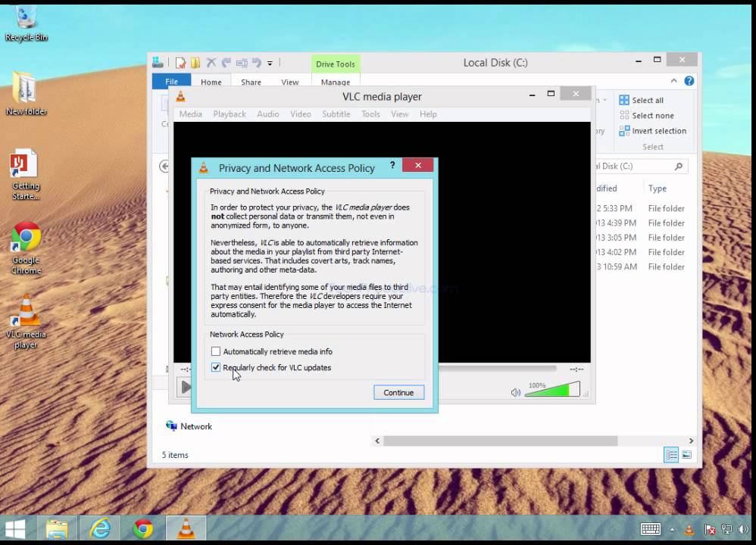Viewport: 756px width, 545px height.
Task: Click the Explorer Back arrow button
Action: [164, 167]
